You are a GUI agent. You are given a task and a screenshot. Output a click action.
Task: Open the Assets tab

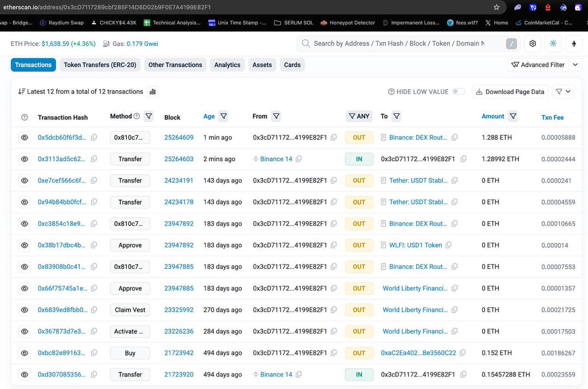pyautogui.click(x=262, y=65)
